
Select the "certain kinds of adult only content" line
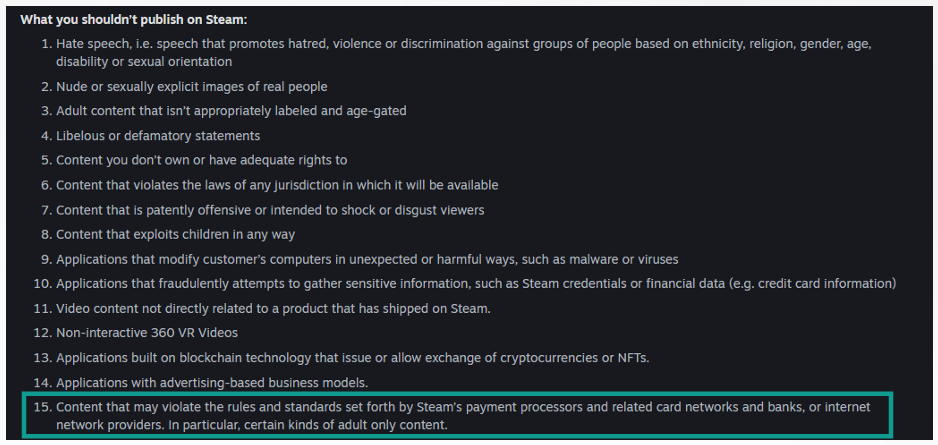pos(251,425)
